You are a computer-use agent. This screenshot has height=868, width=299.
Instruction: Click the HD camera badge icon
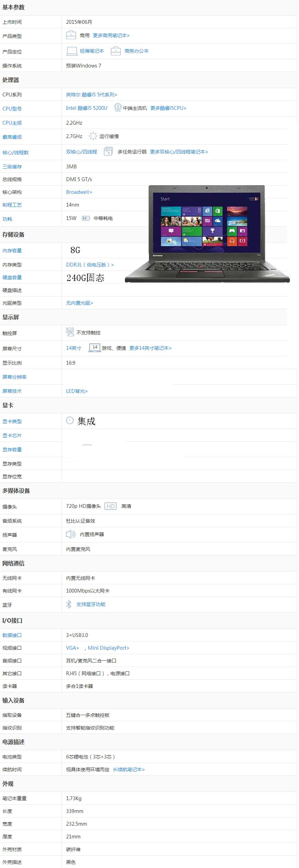(x=110, y=506)
